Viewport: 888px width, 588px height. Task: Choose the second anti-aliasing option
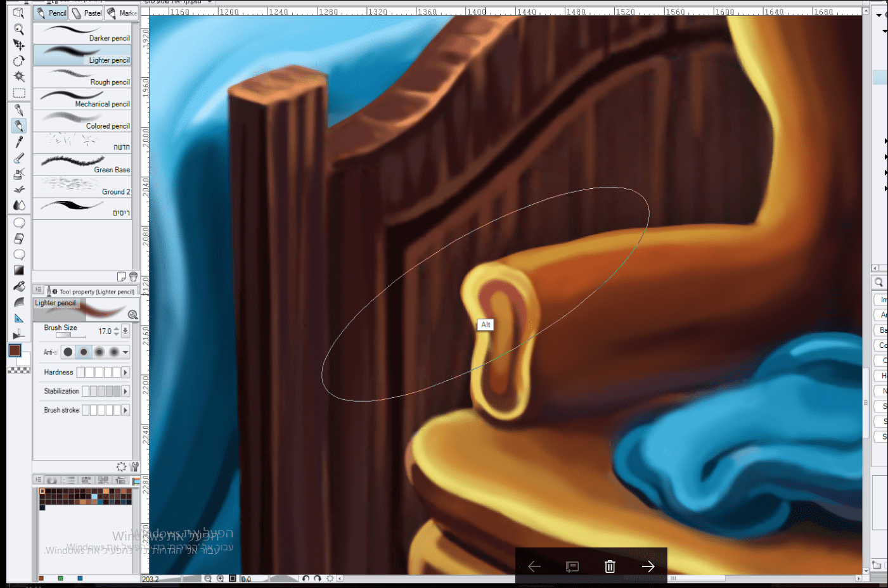[x=84, y=352]
